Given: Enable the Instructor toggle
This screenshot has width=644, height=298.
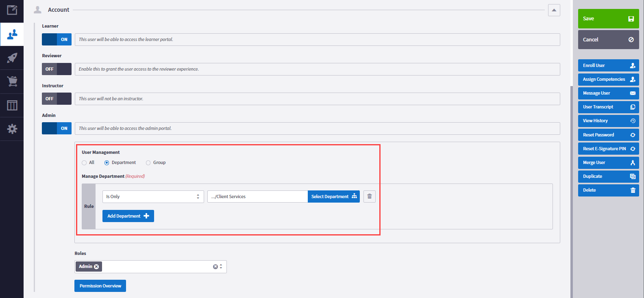Looking at the screenshot, I should (x=57, y=99).
